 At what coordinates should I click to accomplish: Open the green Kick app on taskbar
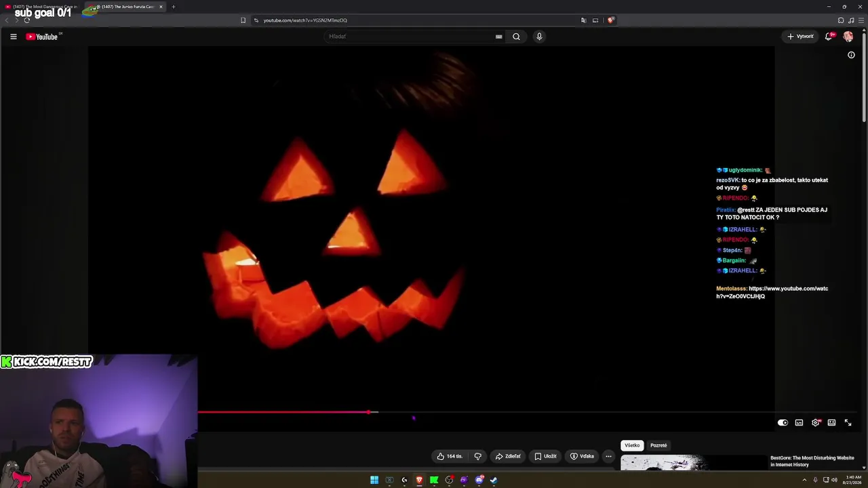[x=434, y=480]
